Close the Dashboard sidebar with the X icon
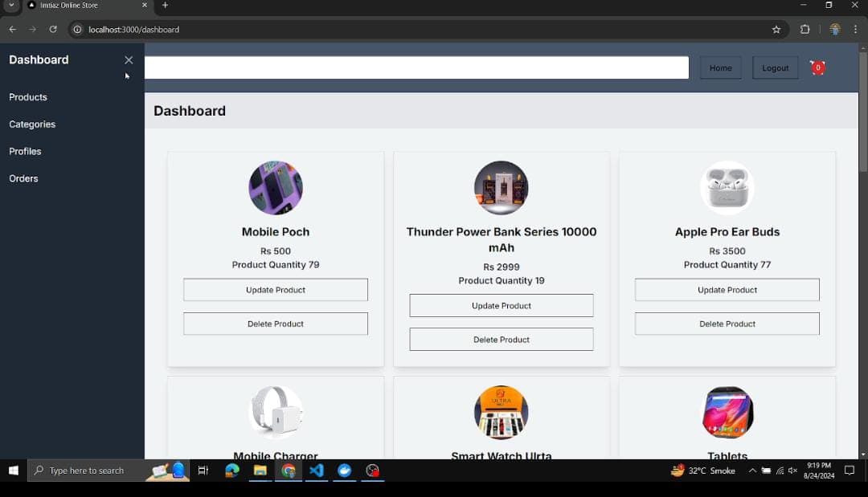The height and width of the screenshot is (497, 868). click(129, 60)
